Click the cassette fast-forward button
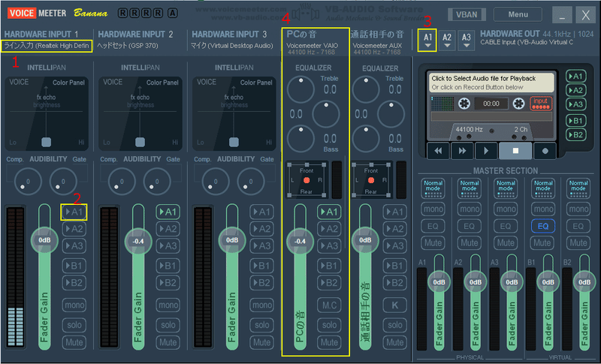Screen dimensions: 601x364 click(x=462, y=150)
